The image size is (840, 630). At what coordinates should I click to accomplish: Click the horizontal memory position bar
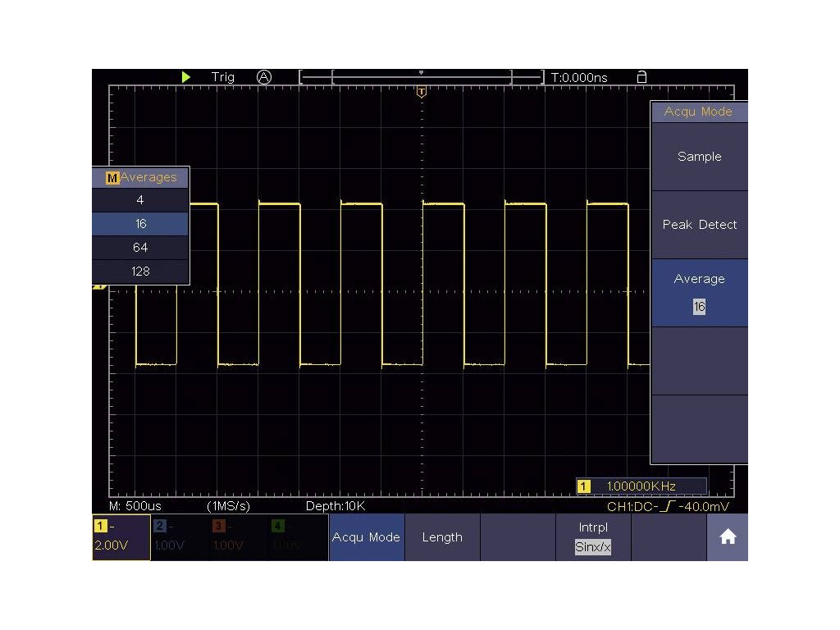[422, 78]
